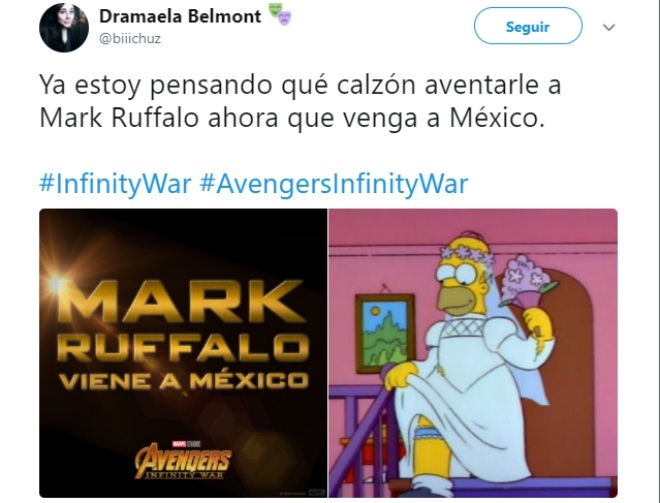
Task: Open the Homer Simpson bride image
Action: point(473,353)
